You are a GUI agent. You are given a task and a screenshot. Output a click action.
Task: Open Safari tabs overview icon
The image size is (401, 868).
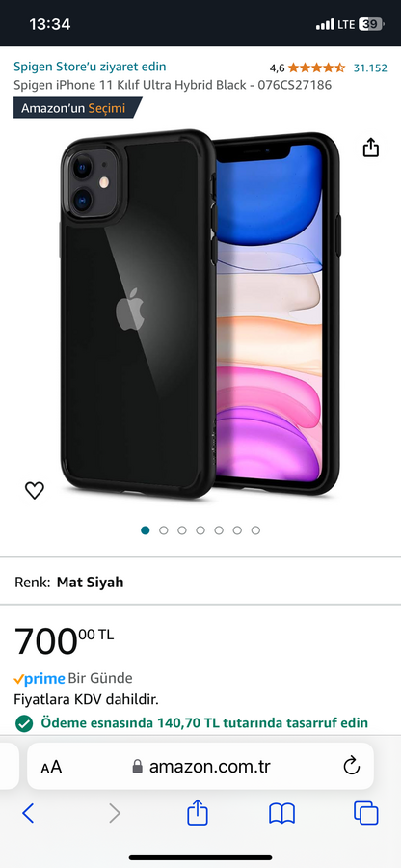tap(366, 813)
